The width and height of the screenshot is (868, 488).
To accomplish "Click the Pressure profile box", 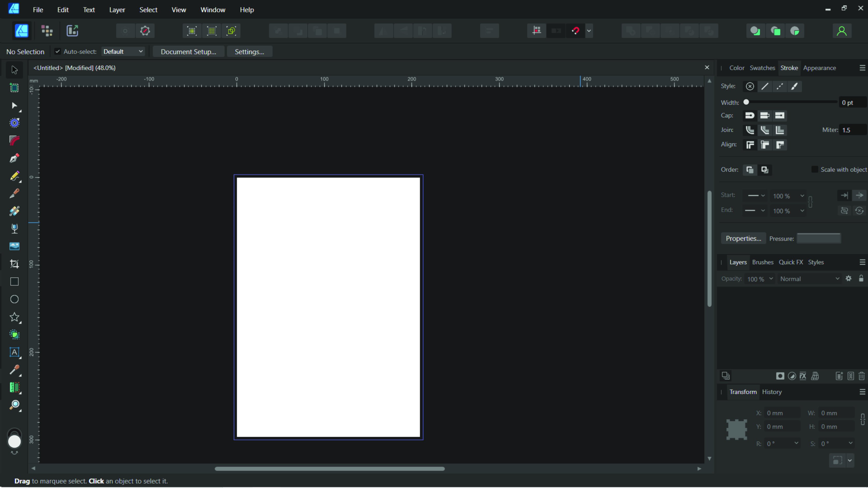I will click(819, 238).
